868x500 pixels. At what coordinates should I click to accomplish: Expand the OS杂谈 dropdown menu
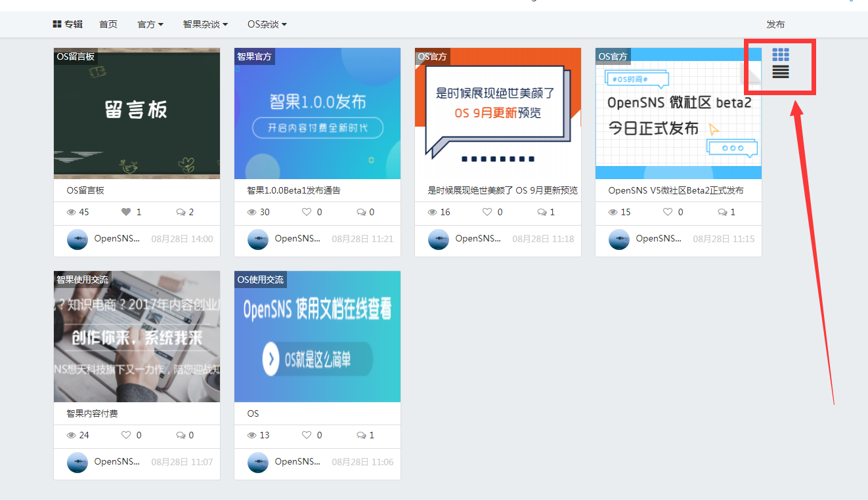[x=267, y=24]
